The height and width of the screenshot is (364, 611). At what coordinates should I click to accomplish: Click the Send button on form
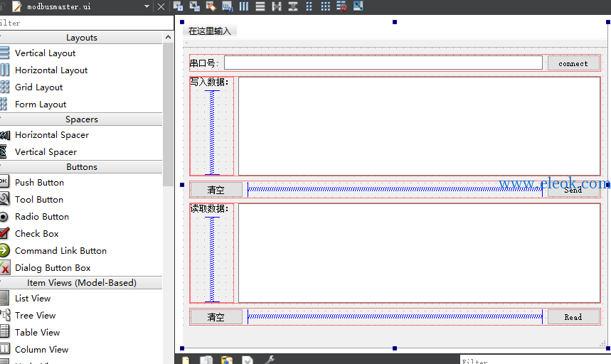pyautogui.click(x=573, y=190)
